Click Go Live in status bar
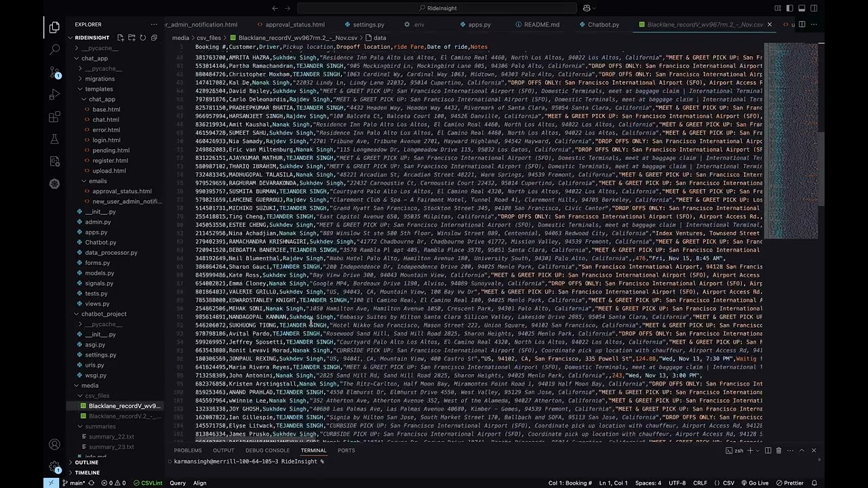 coord(754,483)
